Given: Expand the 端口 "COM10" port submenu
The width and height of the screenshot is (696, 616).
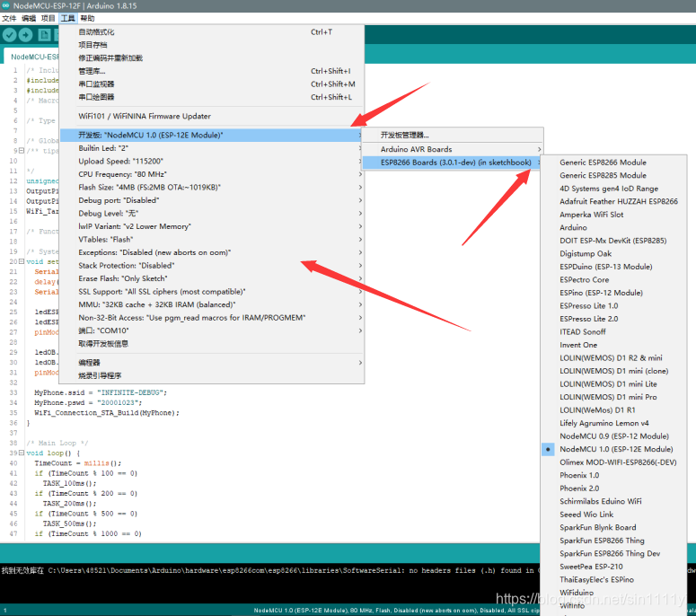Looking at the screenshot, I should 212,330.
